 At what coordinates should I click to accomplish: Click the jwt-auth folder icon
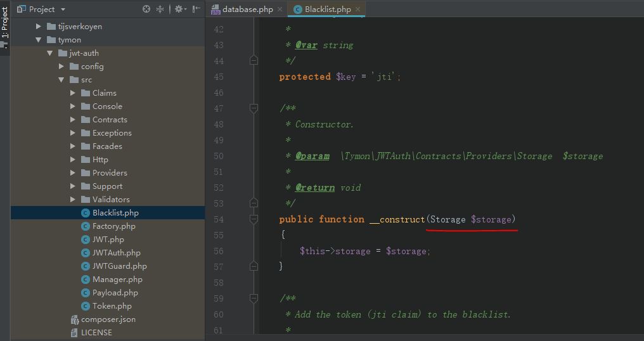click(x=63, y=53)
